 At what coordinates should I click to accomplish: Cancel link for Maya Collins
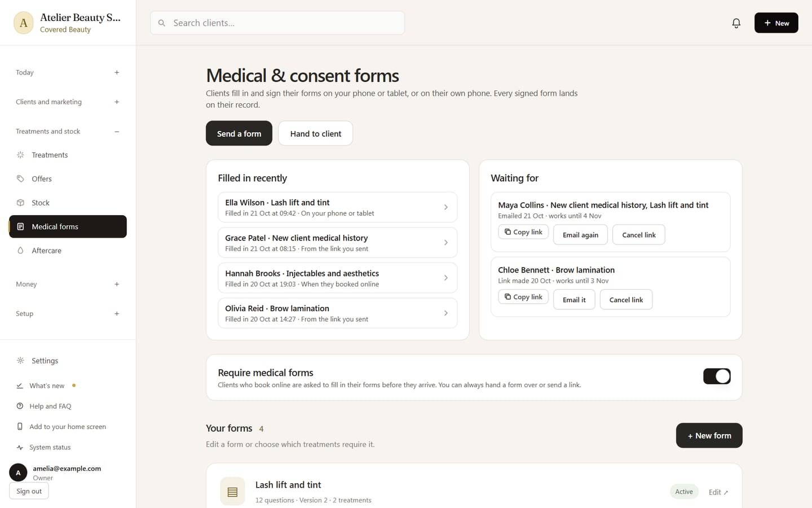[639, 235]
